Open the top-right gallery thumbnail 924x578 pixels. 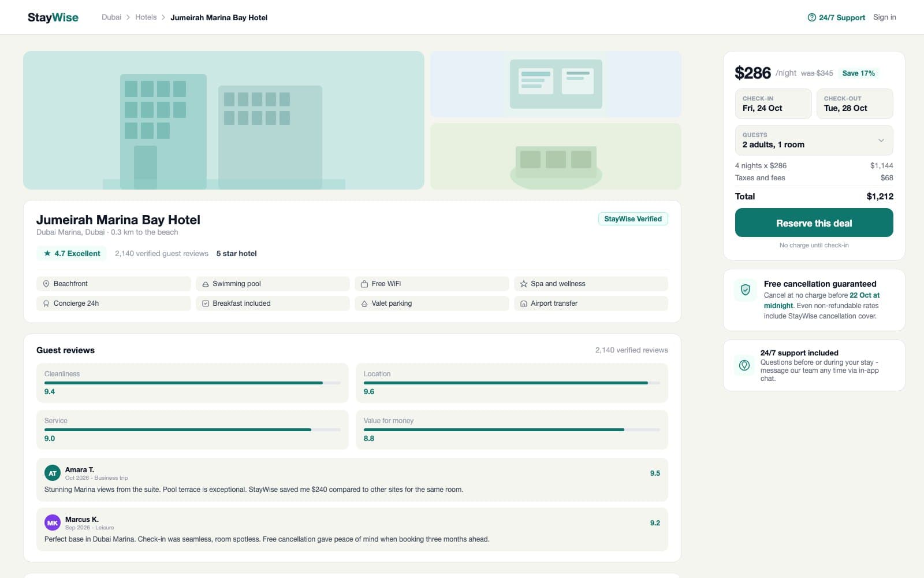556,84
